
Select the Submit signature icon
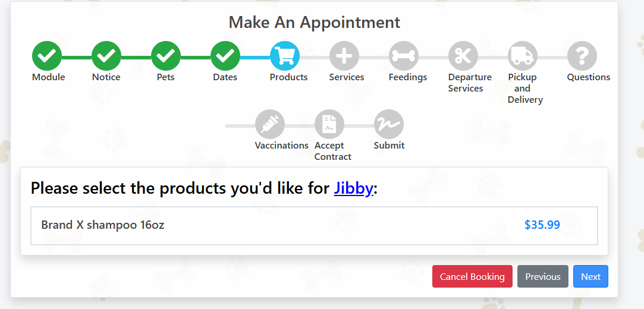(x=389, y=124)
